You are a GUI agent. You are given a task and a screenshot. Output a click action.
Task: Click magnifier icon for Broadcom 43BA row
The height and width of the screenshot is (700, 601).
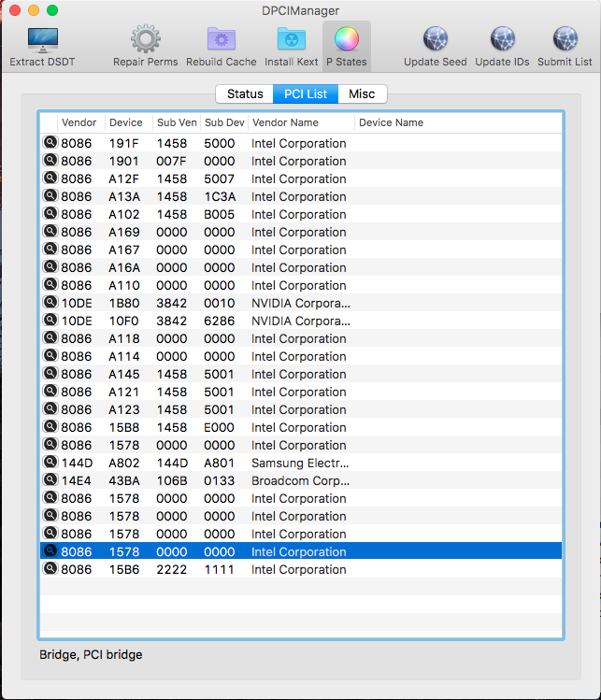click(50, 480)
